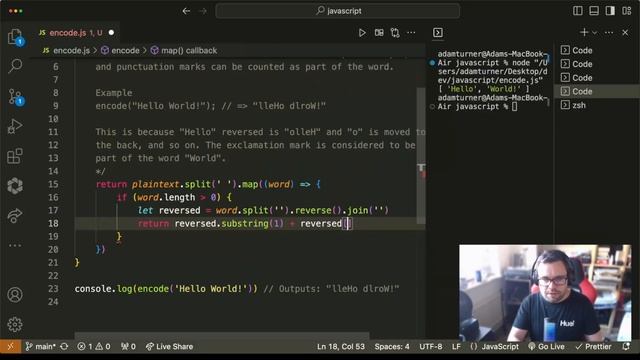640x360 pixels.
Task: Toggle the primary side bar layout icon
Action: click(x=578, y=11)
